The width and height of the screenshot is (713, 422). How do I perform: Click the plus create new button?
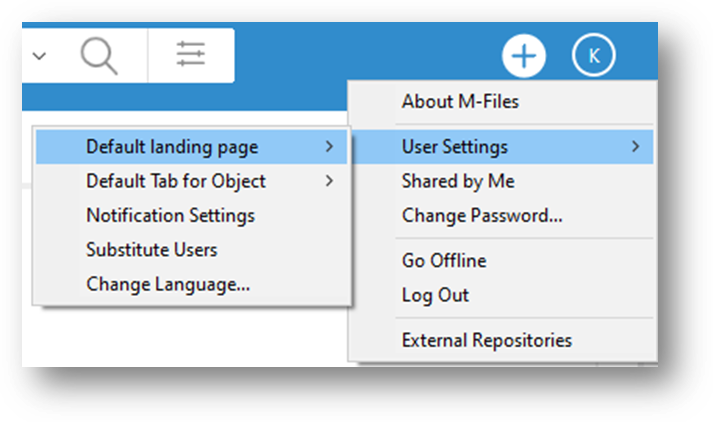524,56
